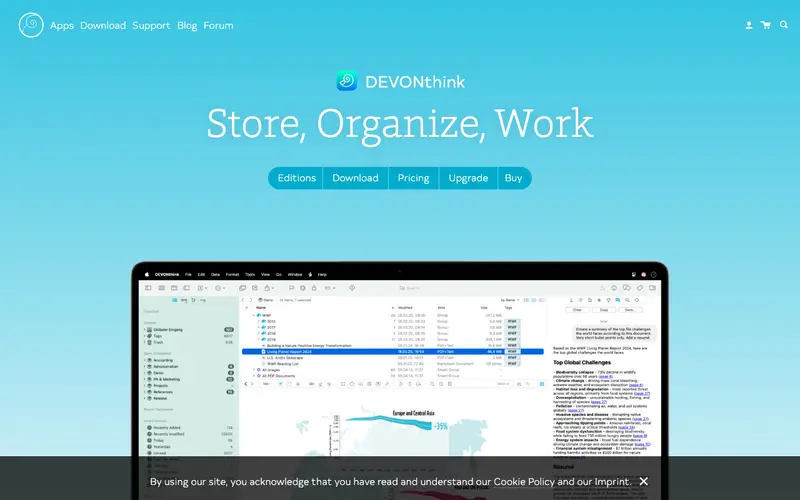Click the Upgrade pill button
The width and height of the screenshot is (800, 500).
pyautogui.click(x=468, y=178)
